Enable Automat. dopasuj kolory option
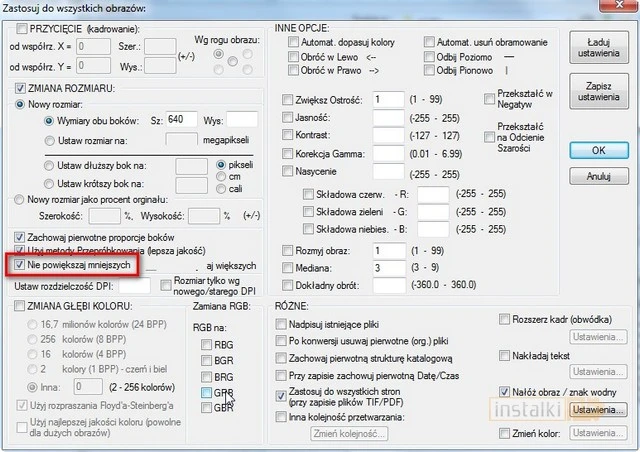The image size is (640, 452). click(293, 43)
